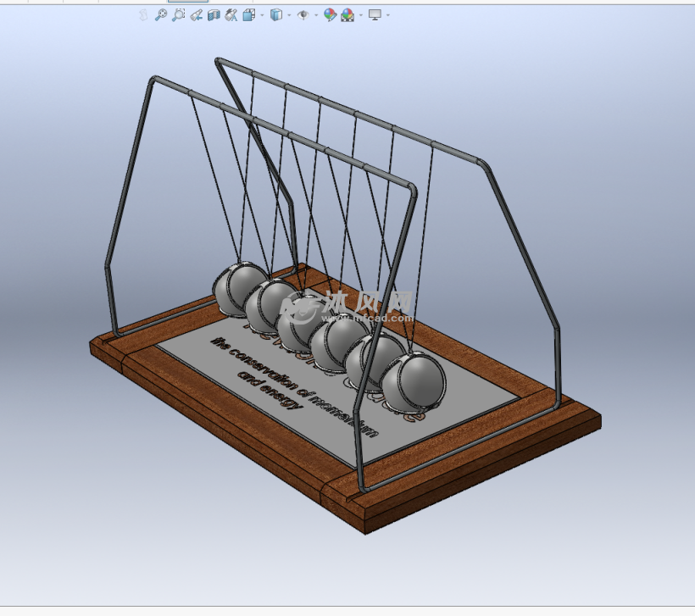Image resolution: width=695 pixels, height=616 pixels.
Task: Expand the View Settings dropdown arrow
Action: [388, 15]
